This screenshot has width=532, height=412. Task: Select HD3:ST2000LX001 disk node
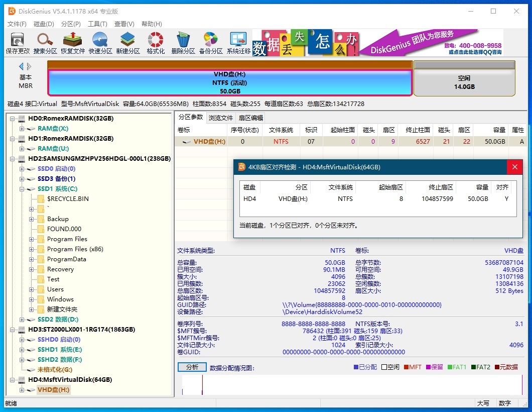point(81,330)
